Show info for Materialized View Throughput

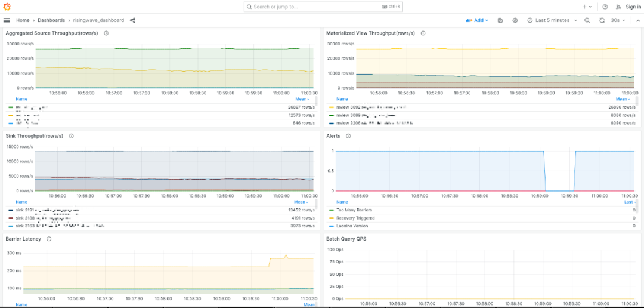423,33
